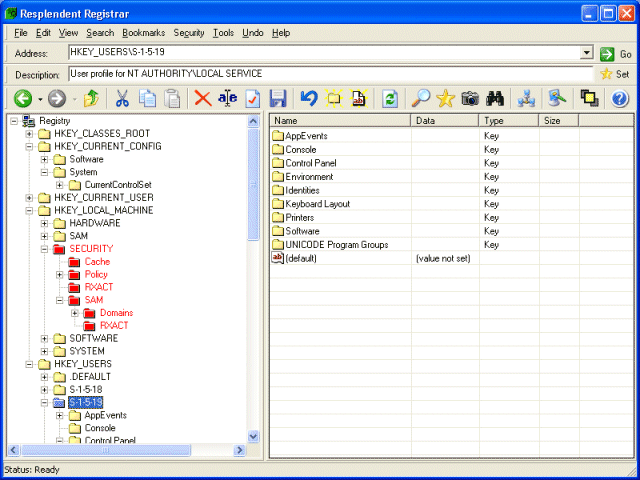Collapse the HKEY_CURRENT_CONFIG node
This screenshot has height=480, width=640.
click(29, 146)
